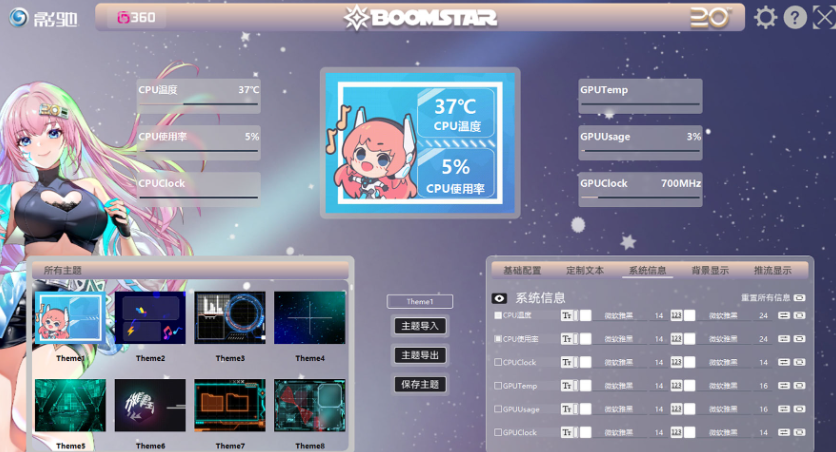Viewport: 836px width, 452px height.
Task: Click the label color swatch in CPU温度 row
Action: 585,316
